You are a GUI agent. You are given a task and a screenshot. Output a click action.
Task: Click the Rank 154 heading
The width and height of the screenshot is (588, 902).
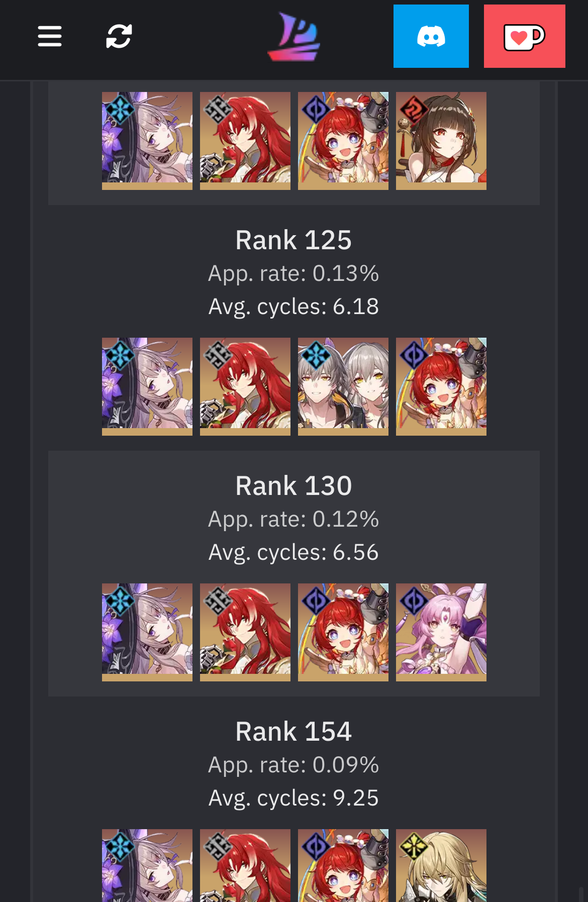[x=294, y=732]
